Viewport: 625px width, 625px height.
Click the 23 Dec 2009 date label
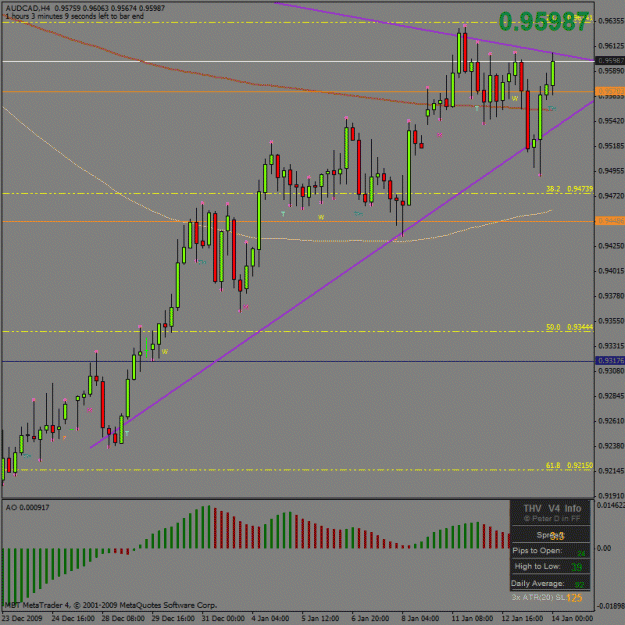pyautogui.click(x=24, y=618)
